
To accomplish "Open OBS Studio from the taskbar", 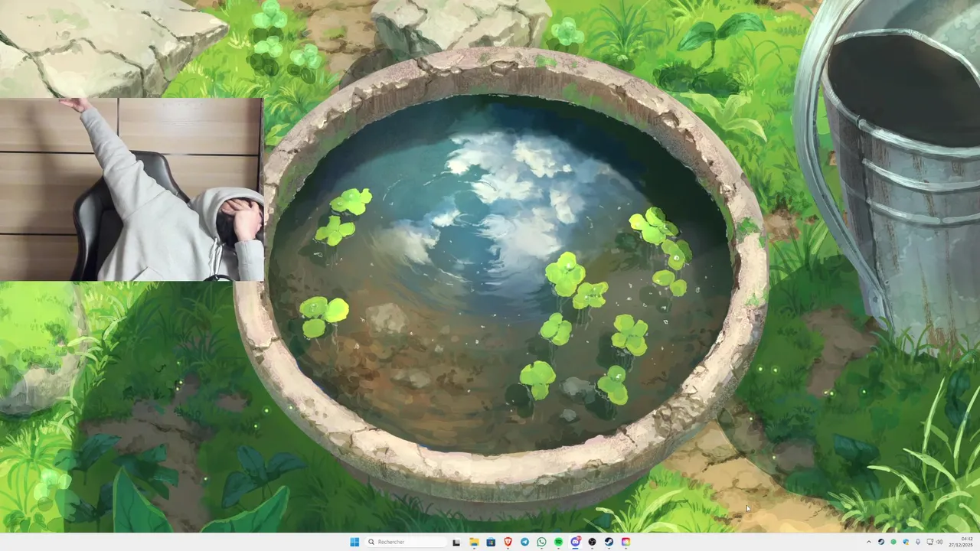I will click(592, 542).
